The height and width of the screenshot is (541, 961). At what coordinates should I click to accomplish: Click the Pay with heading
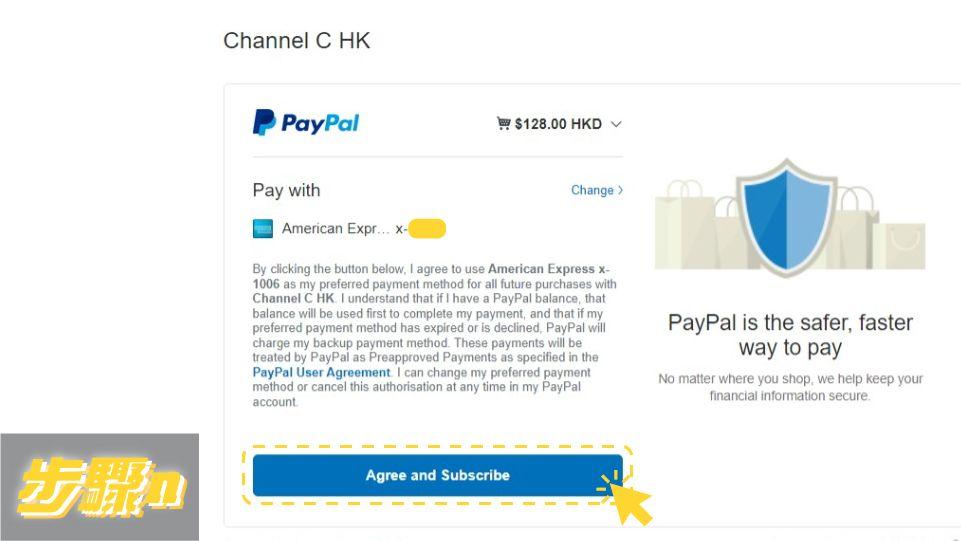tap(286, 190)
